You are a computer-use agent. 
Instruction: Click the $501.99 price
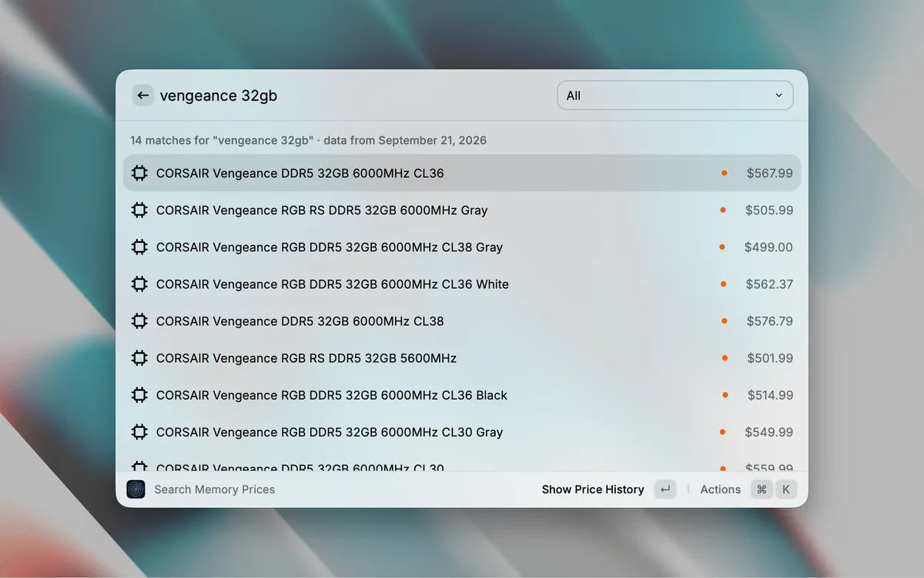(770, 358)
